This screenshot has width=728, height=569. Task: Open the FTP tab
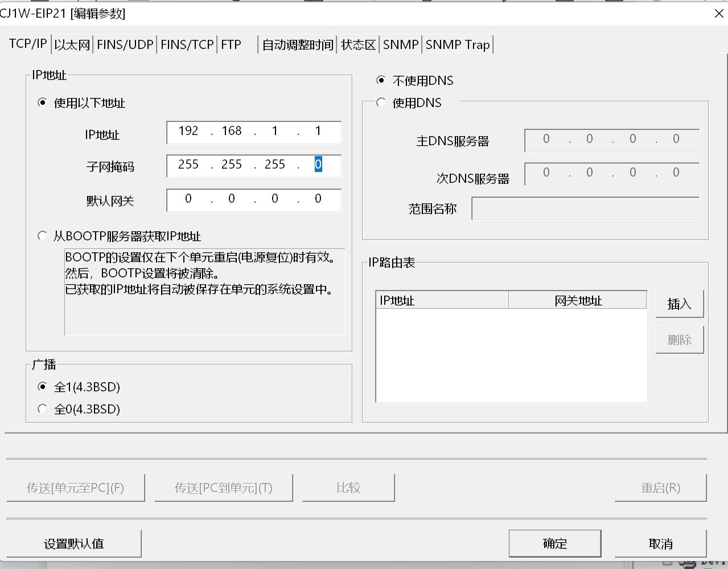pos(238,45)
